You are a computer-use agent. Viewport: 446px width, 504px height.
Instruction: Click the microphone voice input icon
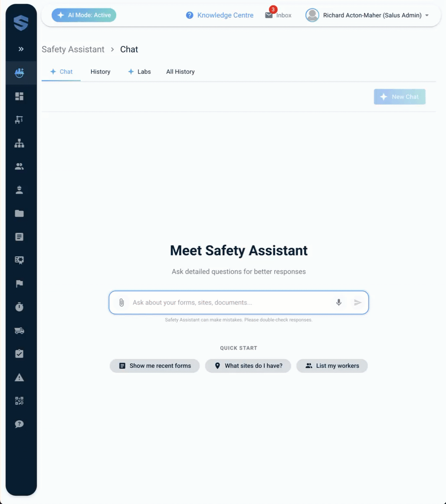point(339,302)
